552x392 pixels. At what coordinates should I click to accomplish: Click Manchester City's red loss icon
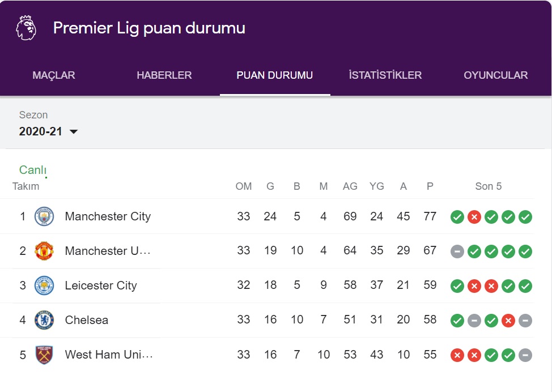pyautogui.click(x=474, y=217)
